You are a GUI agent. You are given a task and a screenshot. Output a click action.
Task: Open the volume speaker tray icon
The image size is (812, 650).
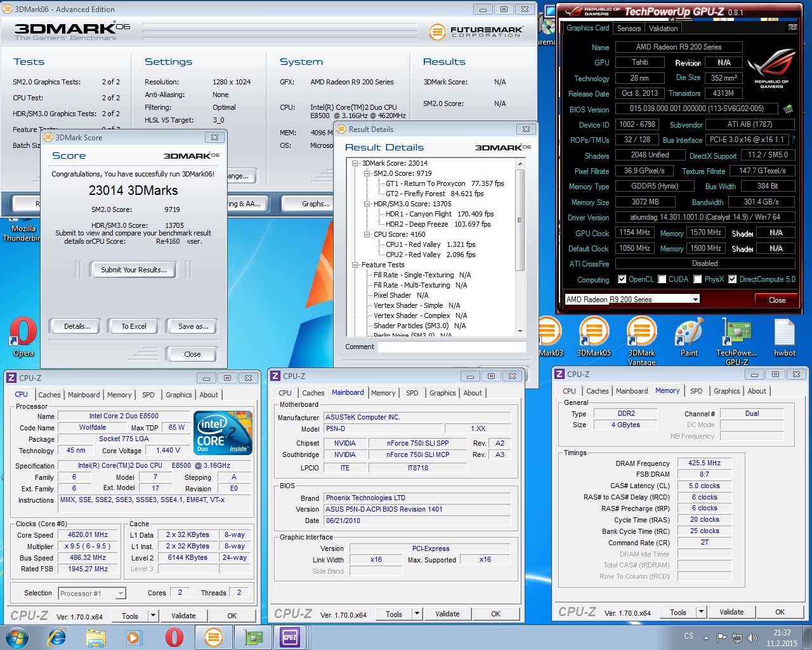[752, 637]
